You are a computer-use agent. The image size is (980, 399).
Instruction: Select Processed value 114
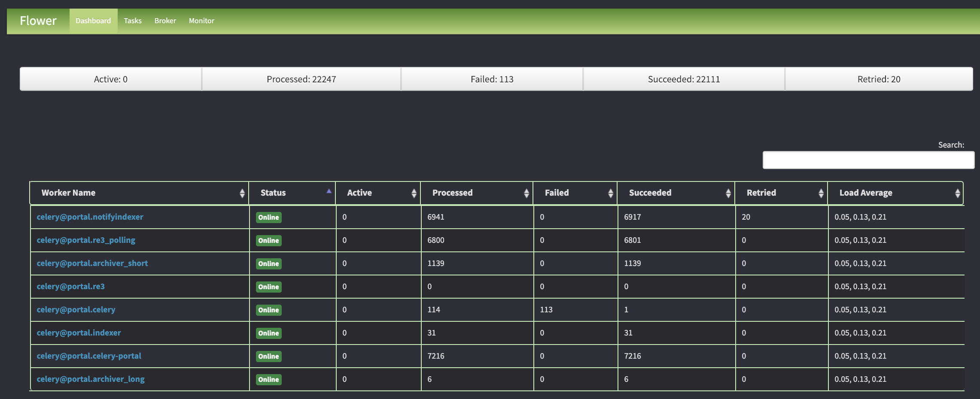point(434,310)
